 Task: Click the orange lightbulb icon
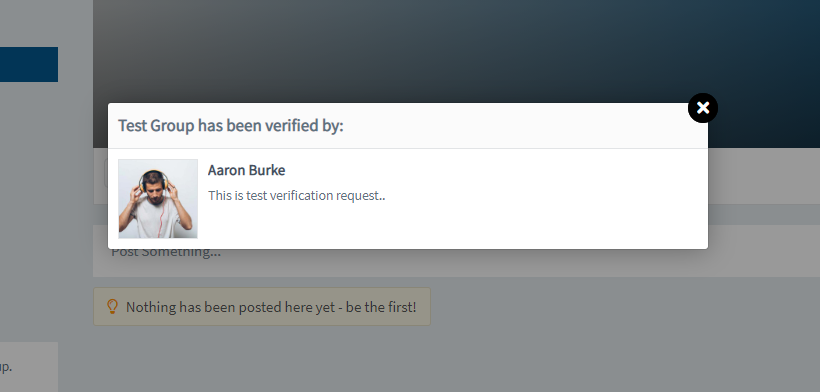pos(112,306)
